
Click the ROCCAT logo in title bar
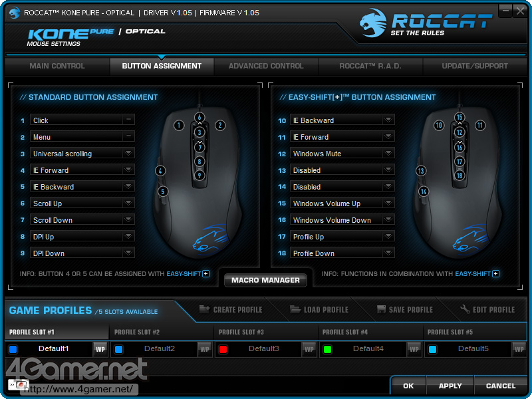coord(14,13)
